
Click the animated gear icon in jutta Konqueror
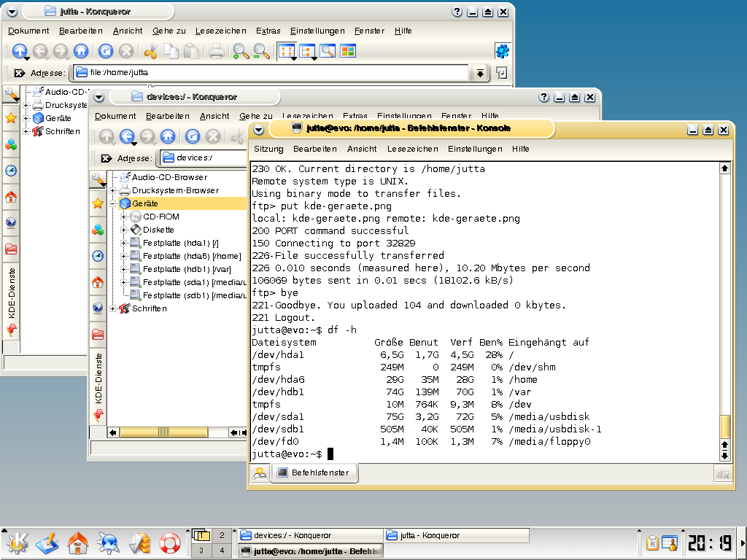[502, 51]
